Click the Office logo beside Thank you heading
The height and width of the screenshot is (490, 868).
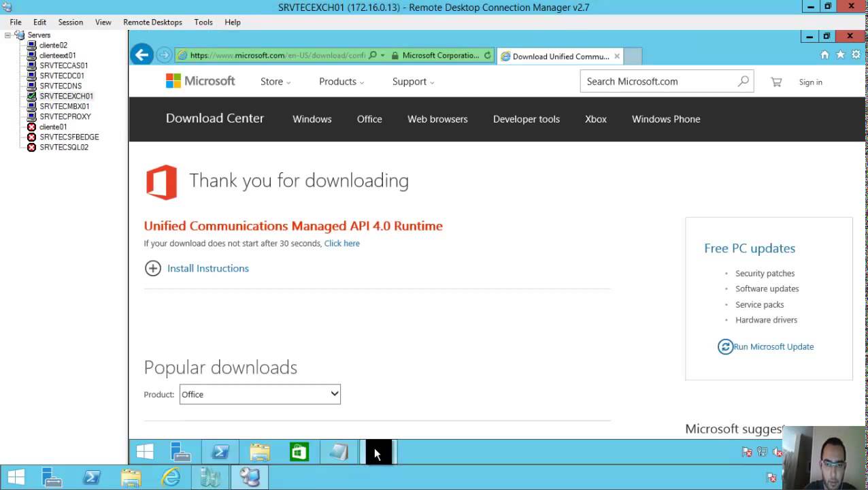pyautogui.click(x=161, y=182)
